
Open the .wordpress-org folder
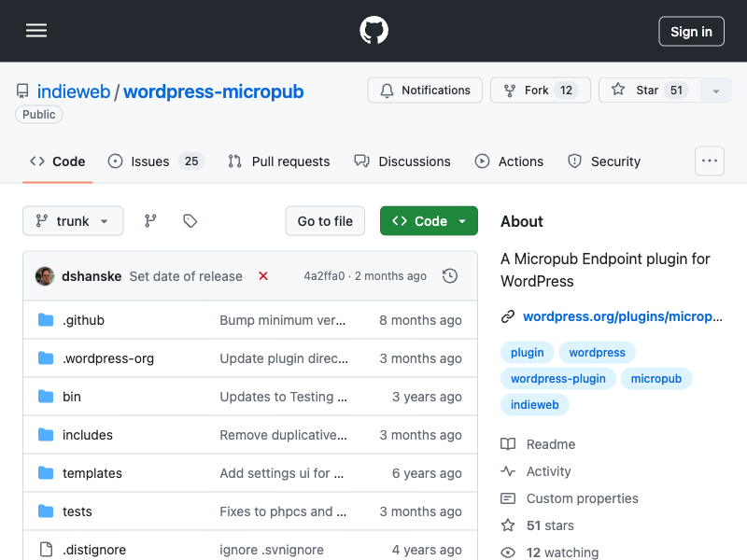108,358
